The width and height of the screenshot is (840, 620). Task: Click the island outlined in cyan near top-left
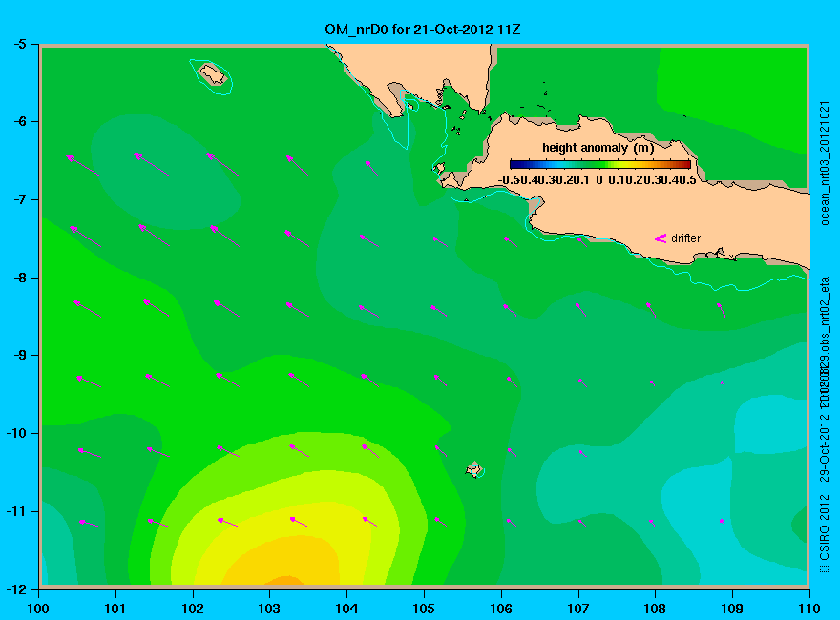(213, 74)
